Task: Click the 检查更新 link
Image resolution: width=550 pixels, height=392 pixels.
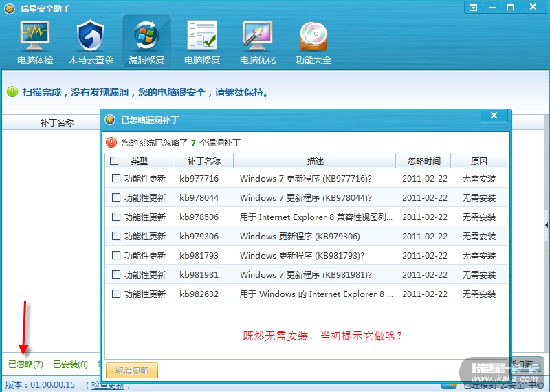Action: (108, 385)
